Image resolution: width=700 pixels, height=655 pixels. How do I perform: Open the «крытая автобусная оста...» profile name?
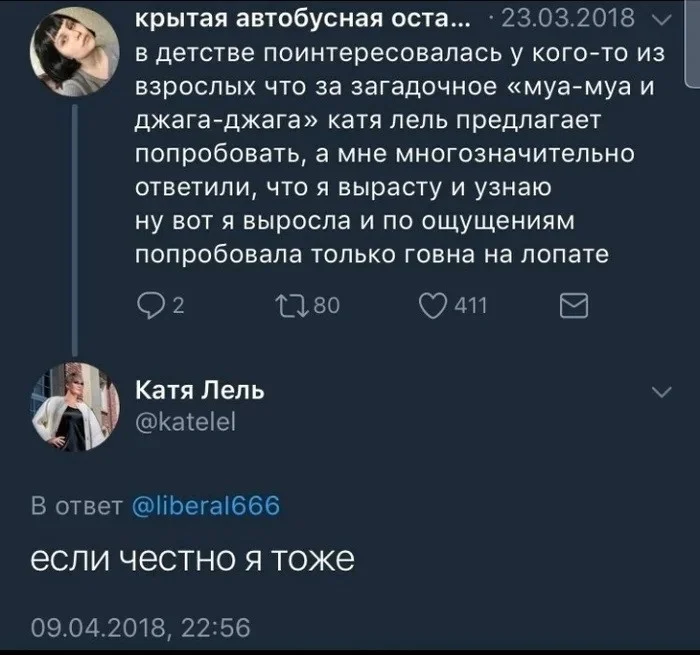300,18
